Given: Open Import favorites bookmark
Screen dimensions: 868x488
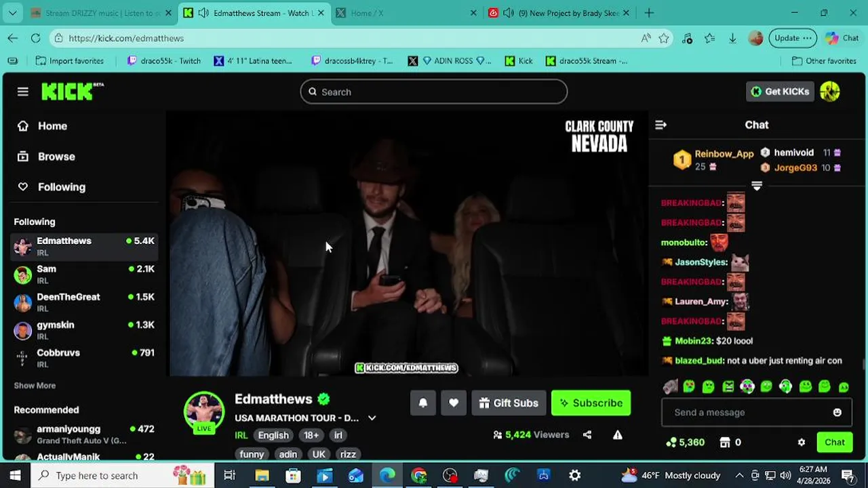Looking at the screenshot, I should tap(70, 61).
